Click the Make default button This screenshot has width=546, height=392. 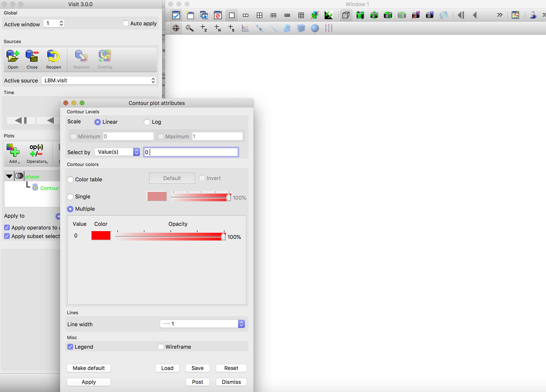pos(89,368)
